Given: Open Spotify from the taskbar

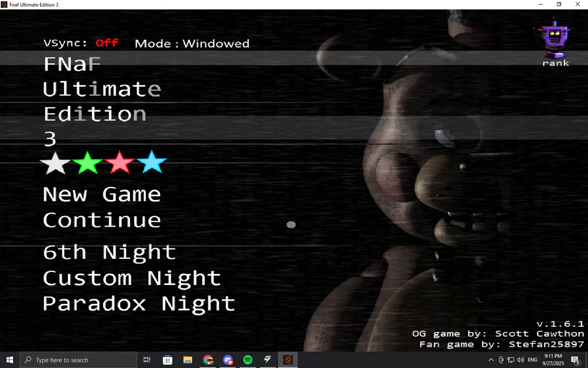Looking at the screenshot, I should (248, 360).
